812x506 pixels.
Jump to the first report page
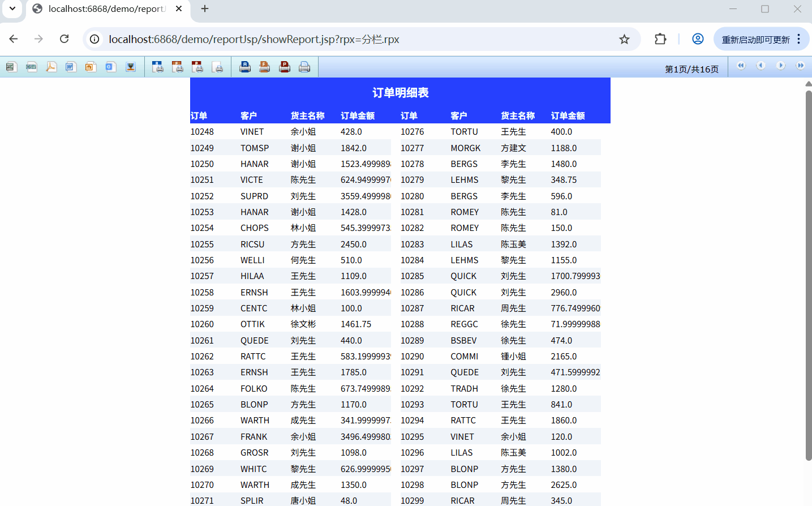(x=741, y=66)
